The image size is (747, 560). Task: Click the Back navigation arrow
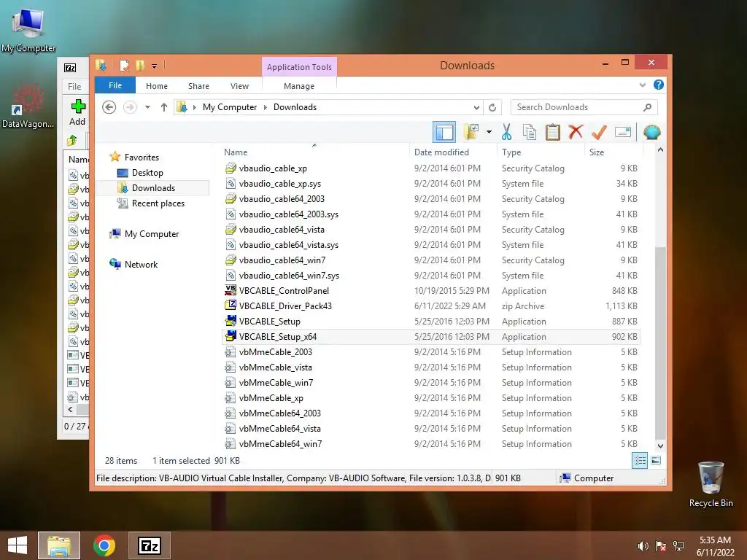[x=109, y=107]
